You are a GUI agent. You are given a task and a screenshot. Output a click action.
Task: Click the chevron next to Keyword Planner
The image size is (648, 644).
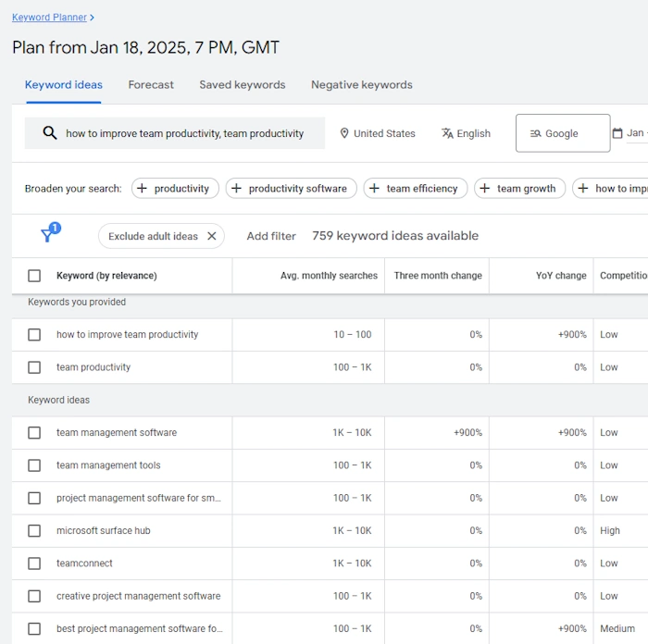92,18
